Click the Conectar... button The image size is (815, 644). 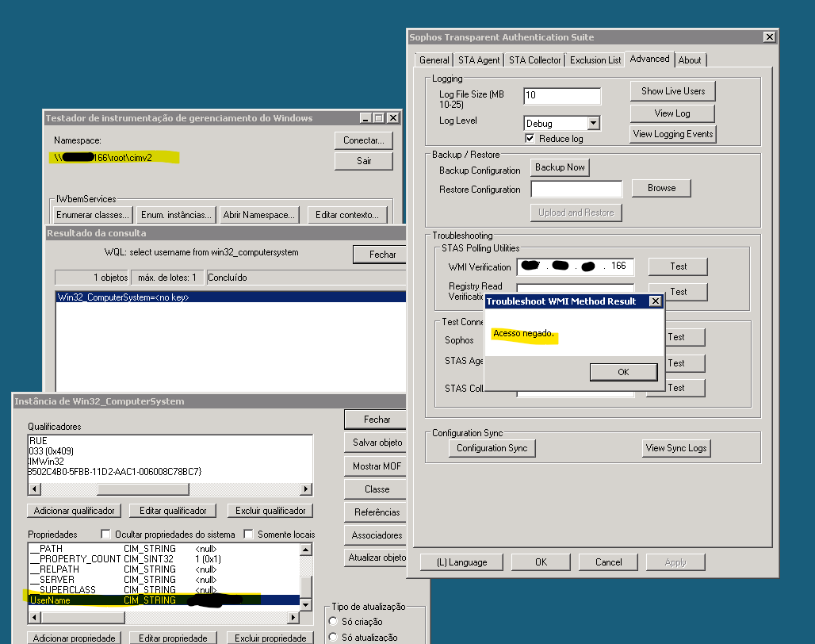(363, 140)
